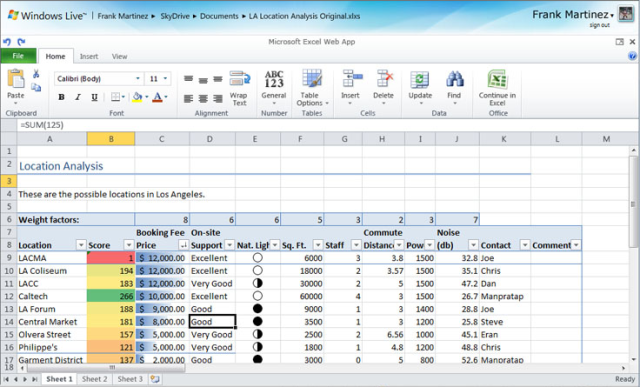Image resolution: width=640 pixels, height=387 pixels.
Task: Click the pop-out window icon
Action: tap(619, 42)
